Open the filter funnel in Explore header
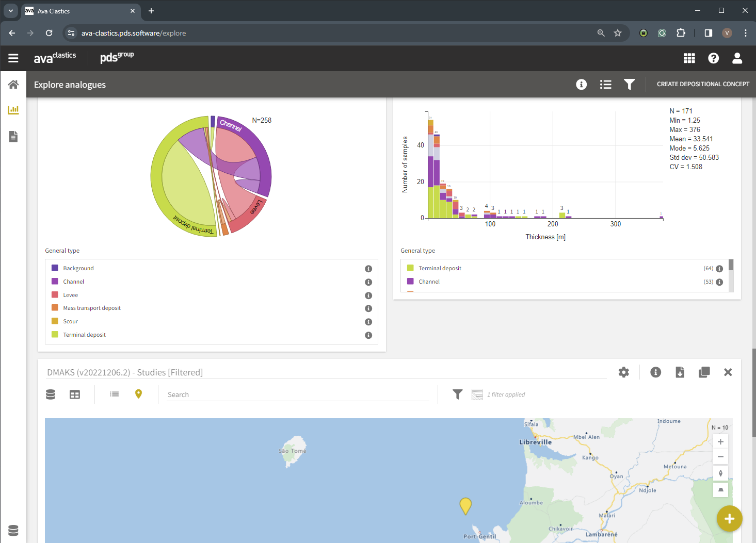Image resolution: width=756 pixels, height=543 pixels. [629, 85]
